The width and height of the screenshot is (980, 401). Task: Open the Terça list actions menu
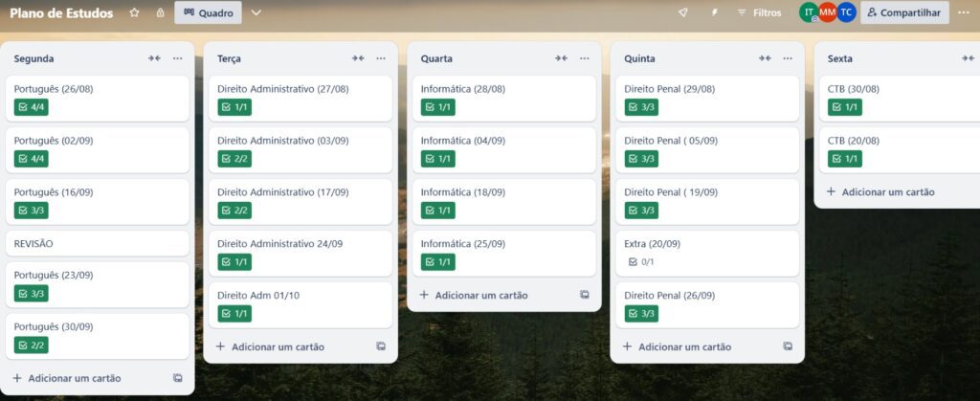pyautogui.click(x=381, y=58)
